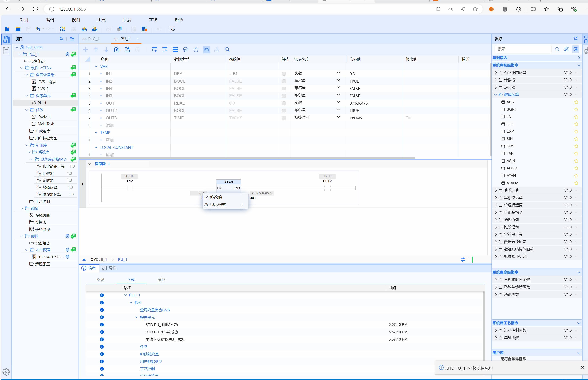
Task: Click the horizontal scrollbar under variable table
Action: click(x=246, y=158)
